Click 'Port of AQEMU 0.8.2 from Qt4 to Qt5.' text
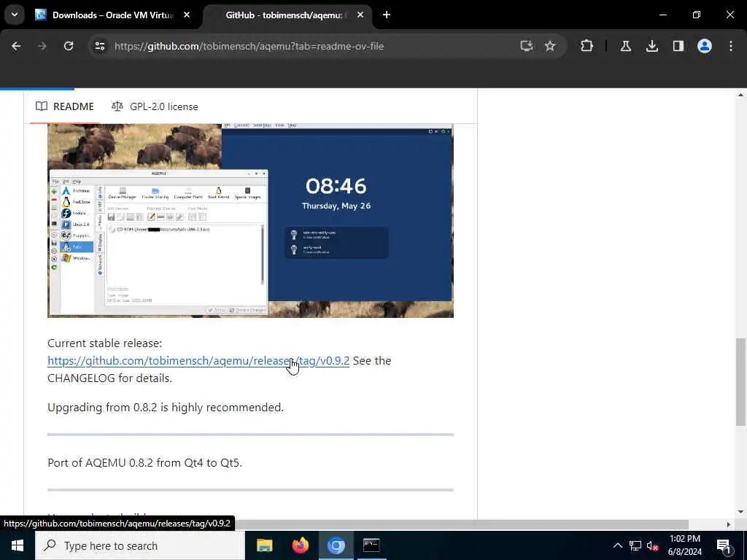This screenshot has height=560, width=747. click(145, 463)
